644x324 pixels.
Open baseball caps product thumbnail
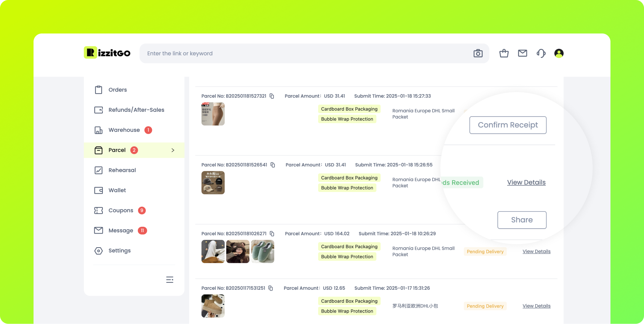point(213,183)
